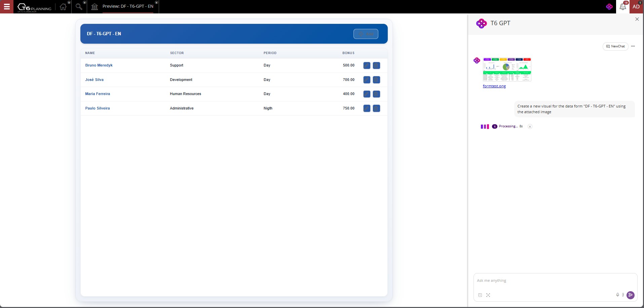Click the Processing status indicator
This screenshot has width=644, height=308.
point(502,126)
